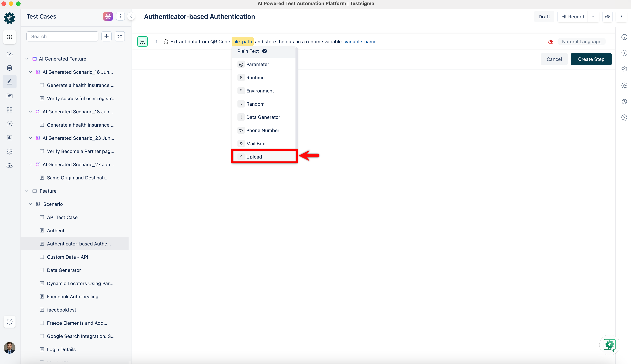Click the red eraser icon in step row

pyautogui.click(x=550, y=41)
